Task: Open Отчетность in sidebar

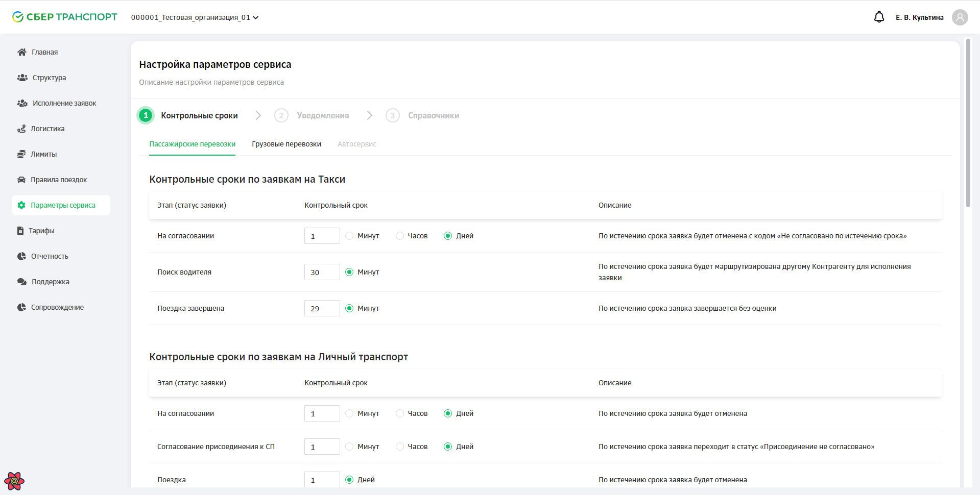Action: pyautogui.click(x=50, y=256)
